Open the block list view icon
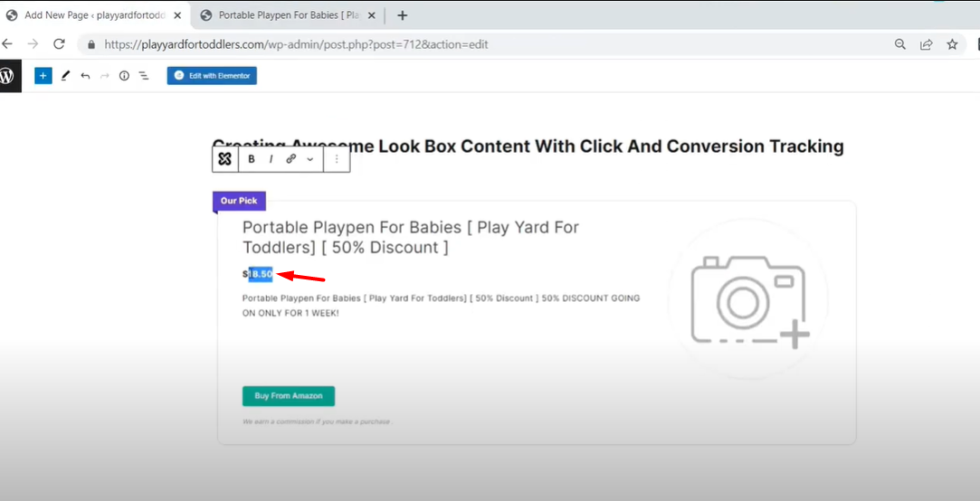Image resolution: width=980 pixels, height=501 pixels. [144, 76]
